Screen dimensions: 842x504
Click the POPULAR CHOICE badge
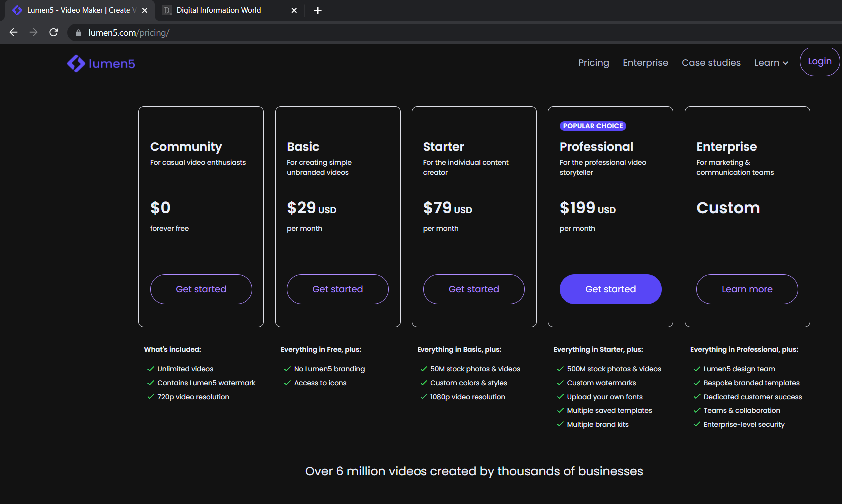pos(593,126)
